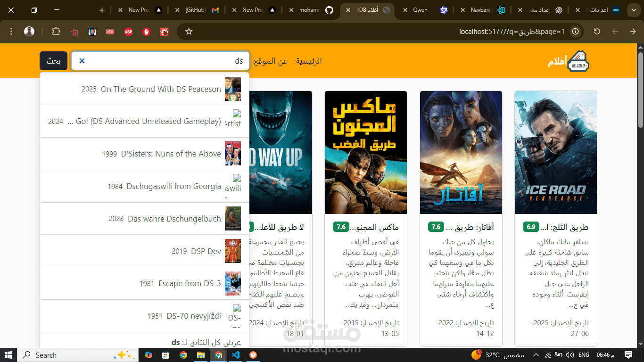Open the Chrome three-dot menu
The image size is (644, 362).
[x=11, y=32]
